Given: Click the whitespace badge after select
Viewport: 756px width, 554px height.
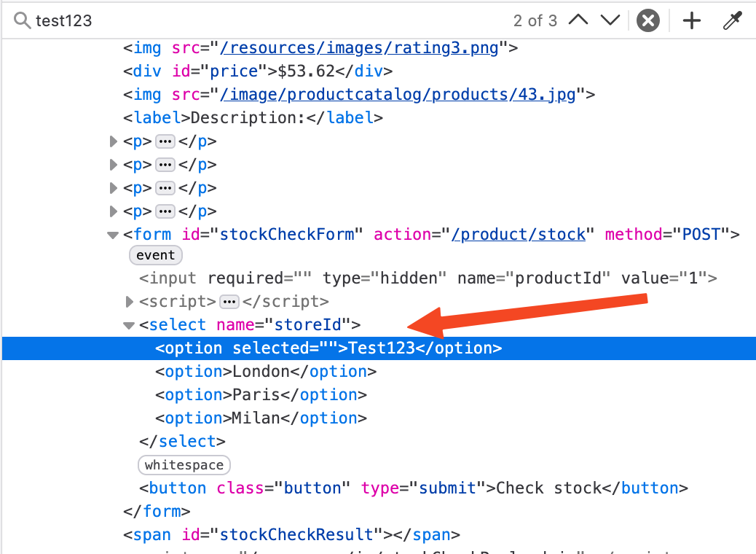Looking at the screenshot, I should click(x=184, y=465).
